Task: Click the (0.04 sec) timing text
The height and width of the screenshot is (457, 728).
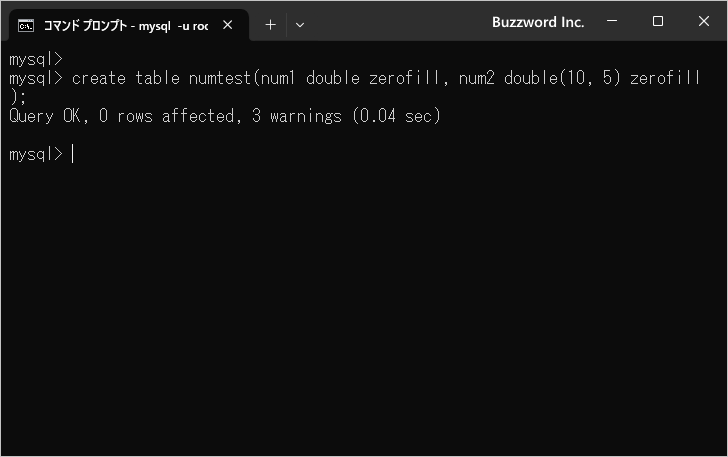Action: 396,116
